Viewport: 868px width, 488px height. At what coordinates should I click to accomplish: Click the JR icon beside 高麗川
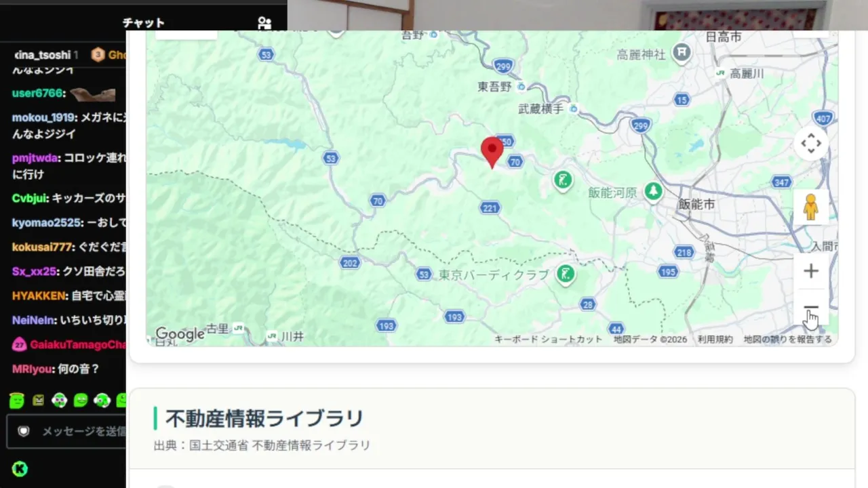click(720, 73)
